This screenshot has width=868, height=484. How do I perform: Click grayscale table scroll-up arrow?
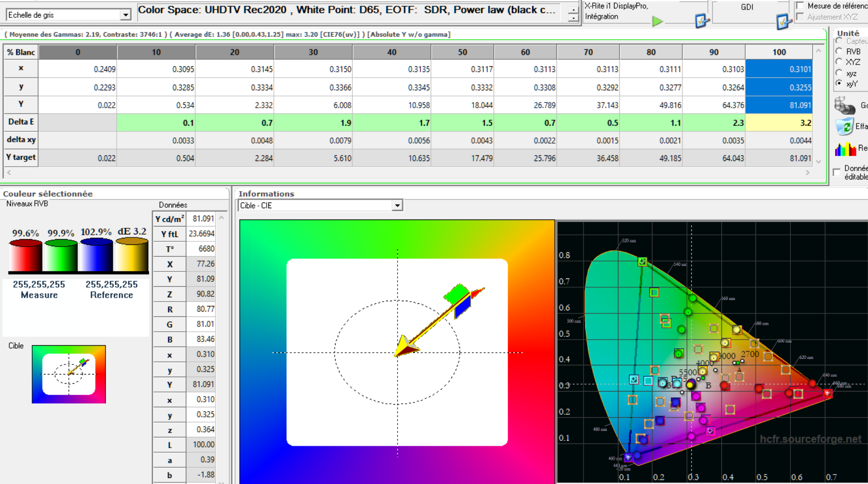[818, 51]
